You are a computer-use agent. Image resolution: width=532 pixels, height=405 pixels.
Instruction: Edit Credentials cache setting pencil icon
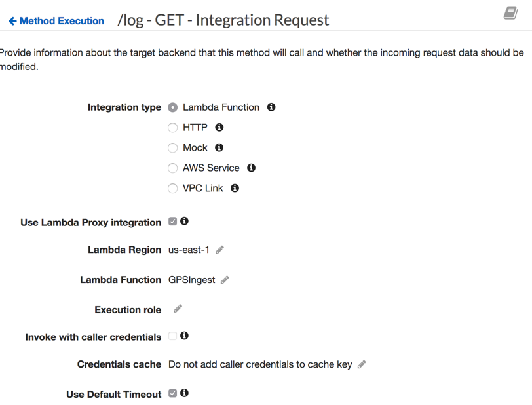click(x=362, y=364)
